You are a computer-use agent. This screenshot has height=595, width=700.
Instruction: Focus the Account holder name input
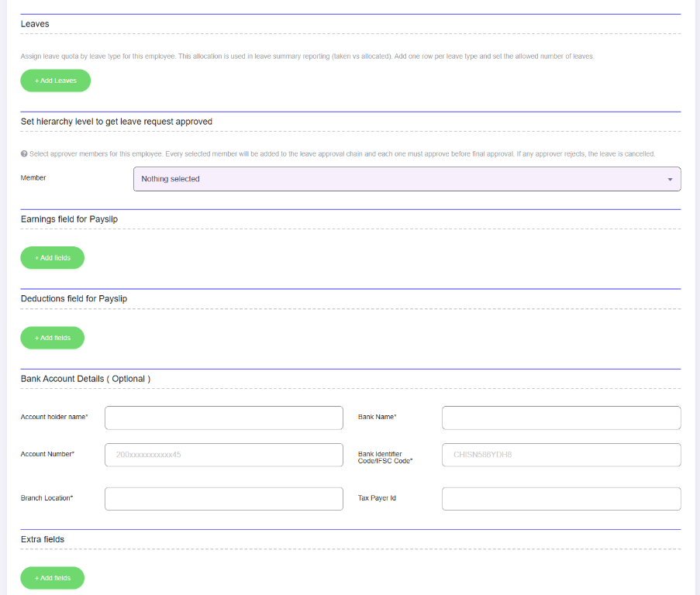(224, 418)
